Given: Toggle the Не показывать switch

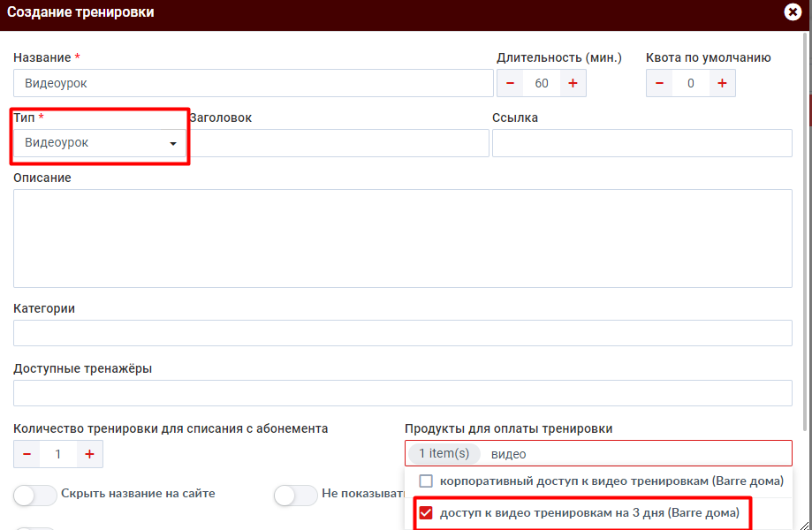Looking at the screenshot, I should [x=295, y=495].
